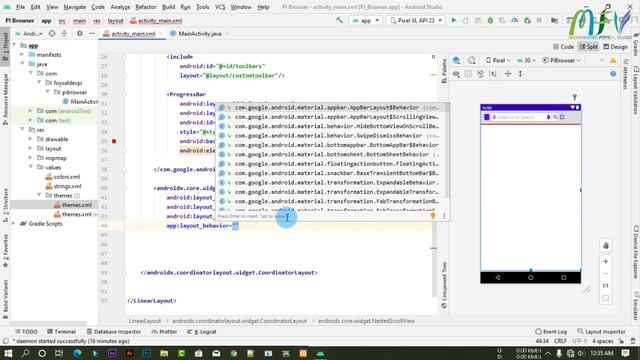Open the Build menu

169,7
